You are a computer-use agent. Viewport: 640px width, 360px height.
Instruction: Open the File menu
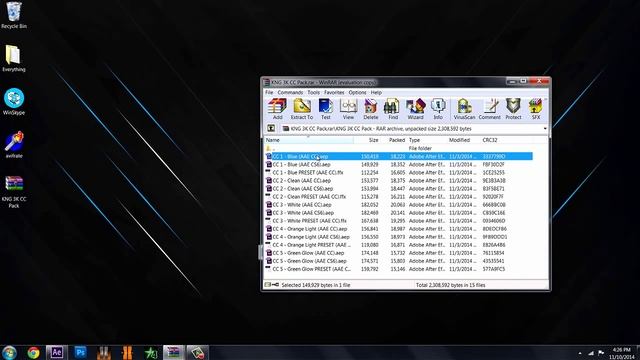[269, 93]
